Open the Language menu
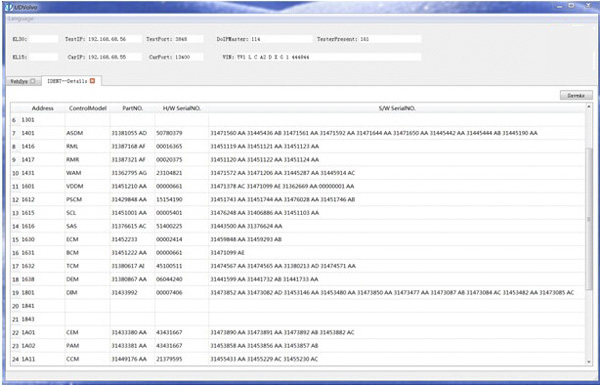Image resolution: width=600 pixels, height=385 pixels. click(x=21, y=19)
